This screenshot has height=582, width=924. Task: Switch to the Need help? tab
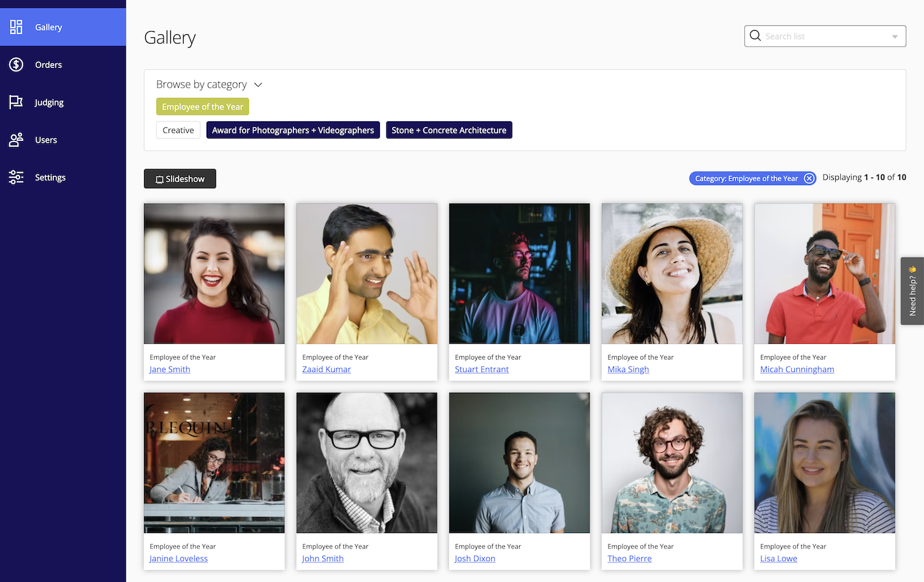[x=913, y=294]
